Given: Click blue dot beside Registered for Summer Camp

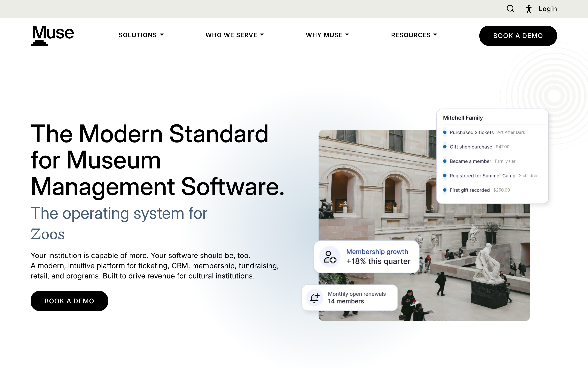Looking at the screenshot, I should 445,175.
